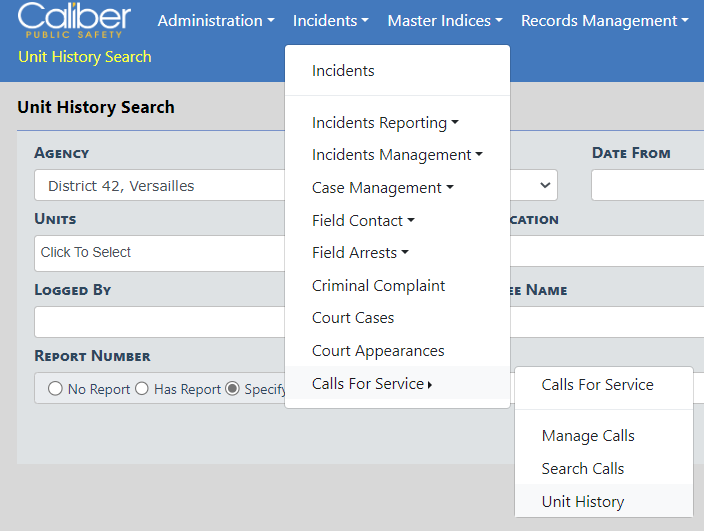The image size is (704, 531).
Task: Click the Unit History Search breadcrumb link
Action: pyautogui.click(x=85, y=57)
